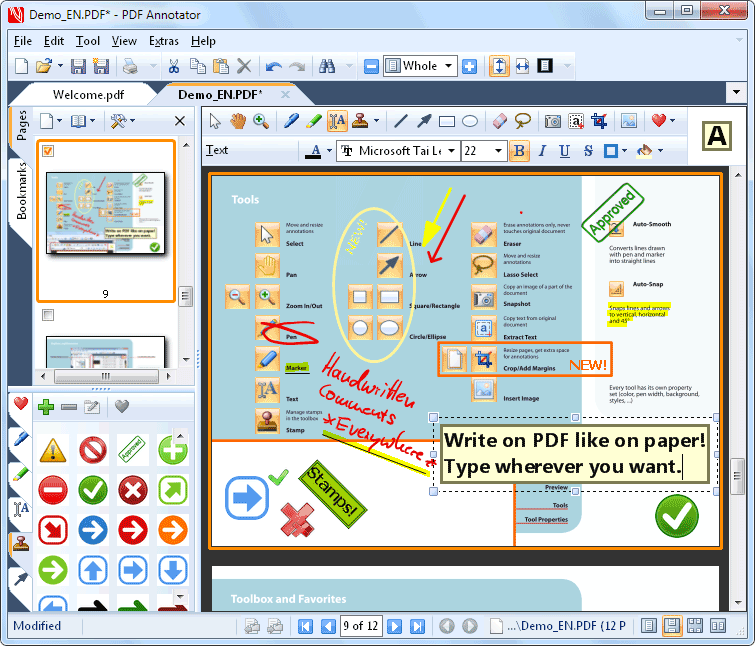Jump to the first page button
Screen dimensions: 755x646
(x=306, y=626)
